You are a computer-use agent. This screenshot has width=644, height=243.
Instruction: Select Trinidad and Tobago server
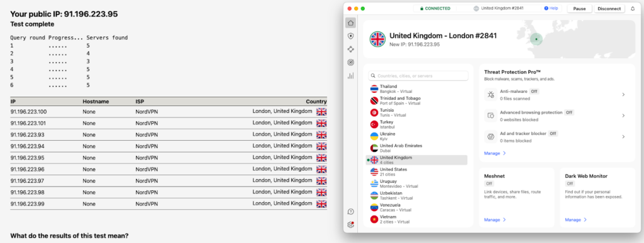coord(416,100)
